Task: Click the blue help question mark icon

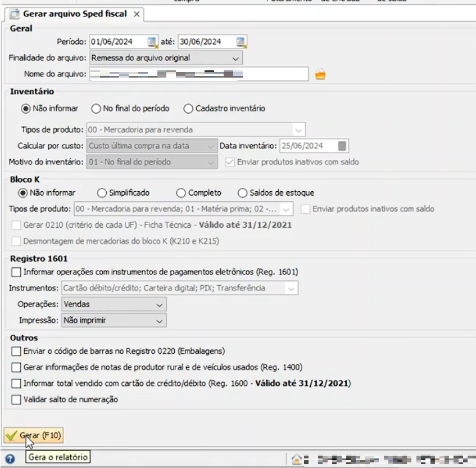Action: click(x=10, y=458)
